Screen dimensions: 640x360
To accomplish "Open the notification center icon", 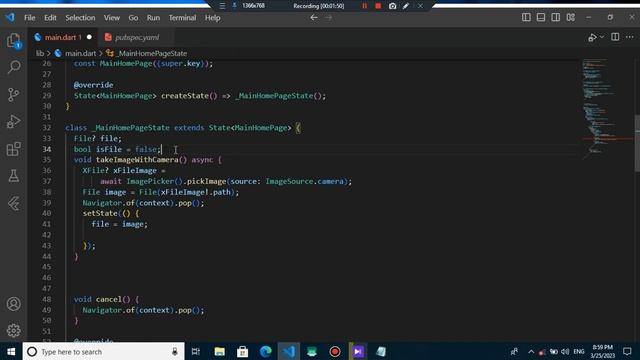I will point(627,351).
